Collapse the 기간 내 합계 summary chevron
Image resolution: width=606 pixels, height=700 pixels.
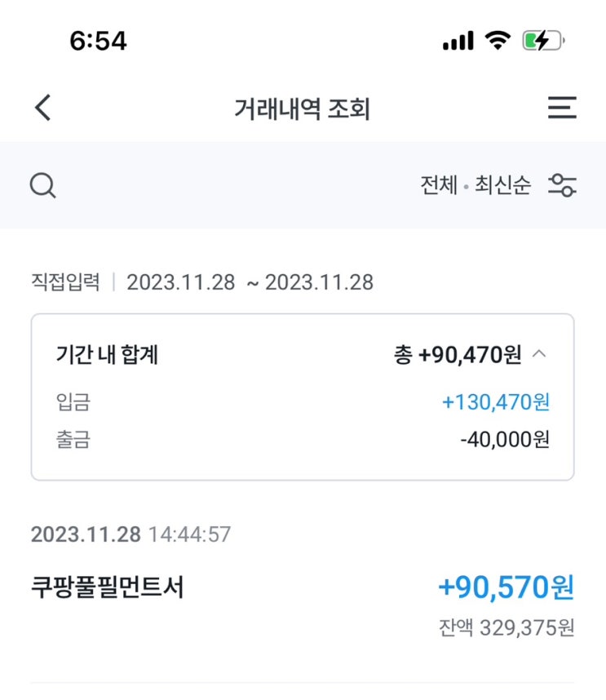coord(539,355)
